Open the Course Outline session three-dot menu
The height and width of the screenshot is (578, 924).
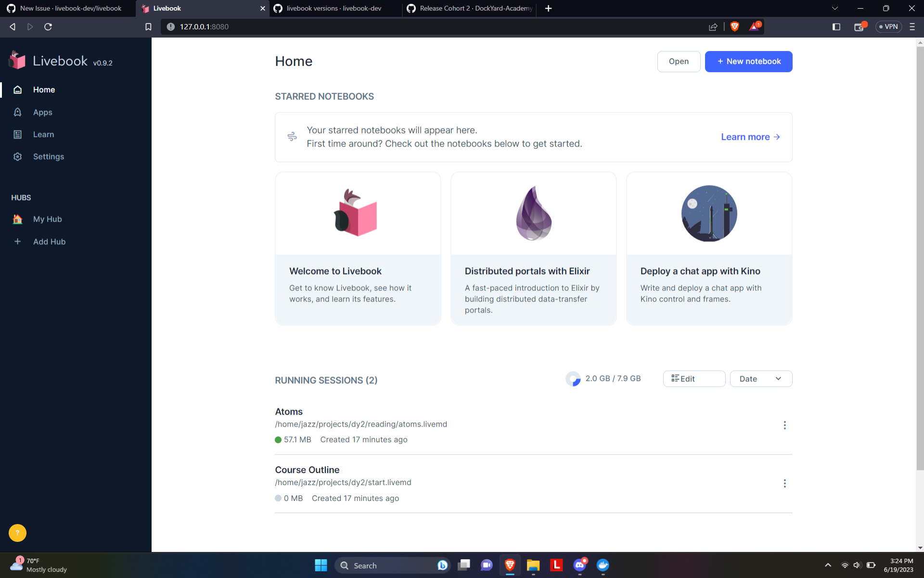[x=784, y=483]
